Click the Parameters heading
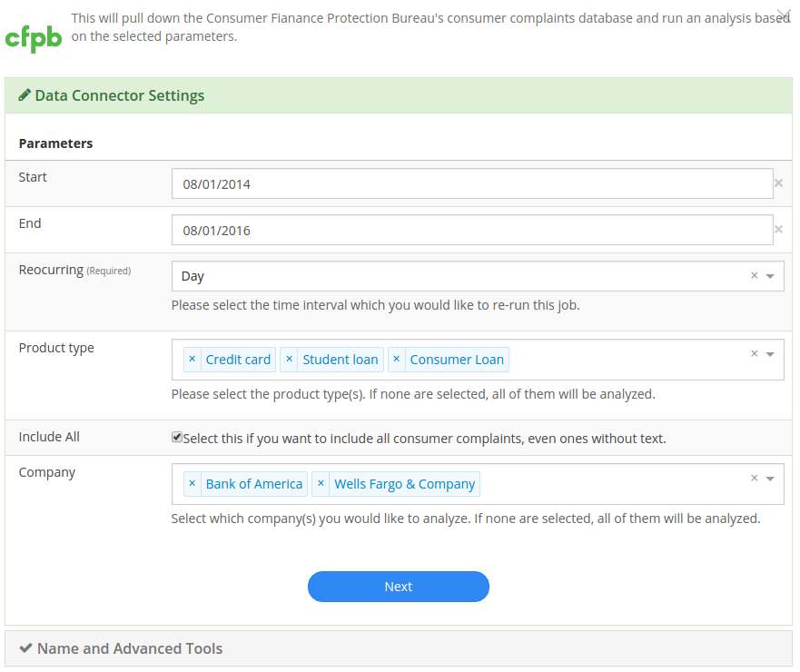This screenshot has height=672, width=800. 55,143
